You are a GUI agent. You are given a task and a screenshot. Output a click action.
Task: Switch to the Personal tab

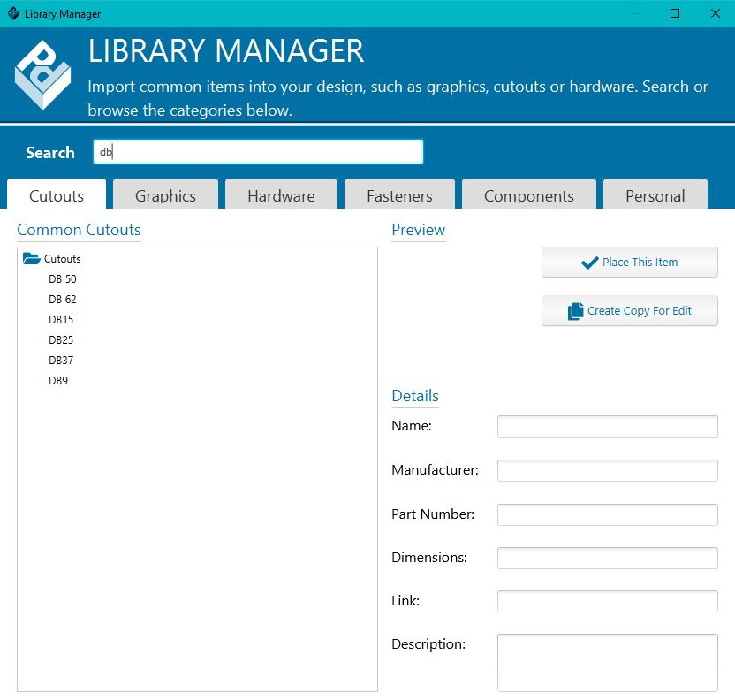[655, 194]
